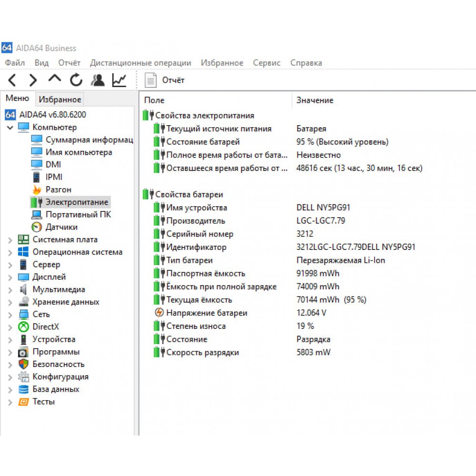Refresh the page with the circular arrow icon
Image resolution: width=476 pixels, height=476 pixels.
coord(76,80)
